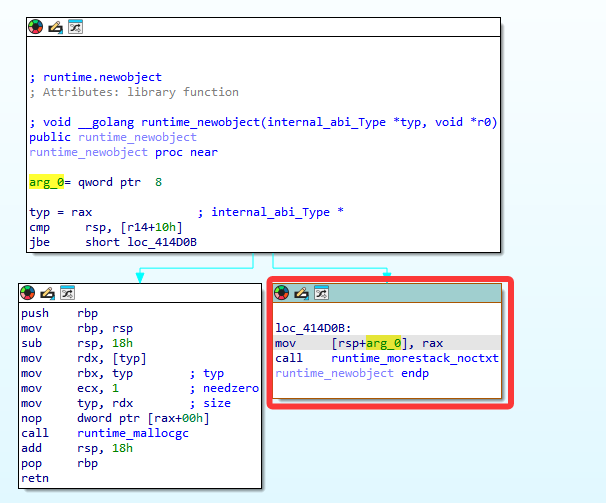
Task: Click the void __golang function prototype comment
Action: tap(263, 122)
